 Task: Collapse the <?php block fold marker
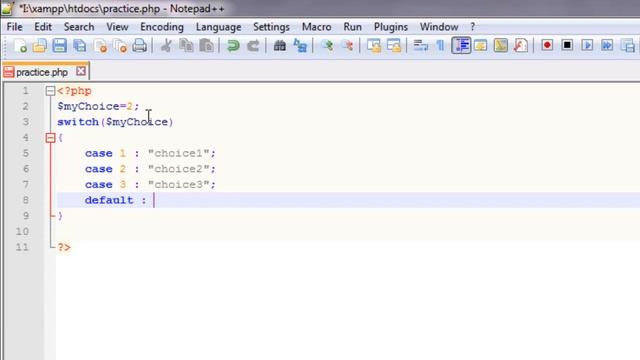point(50,91)
